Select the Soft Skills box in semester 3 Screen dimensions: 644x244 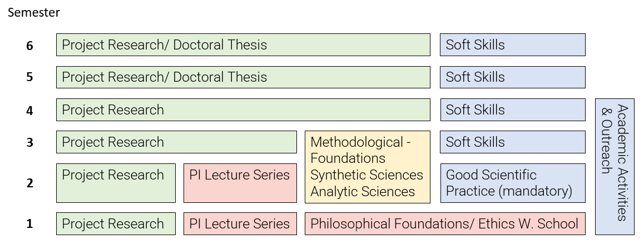(513, 142)
